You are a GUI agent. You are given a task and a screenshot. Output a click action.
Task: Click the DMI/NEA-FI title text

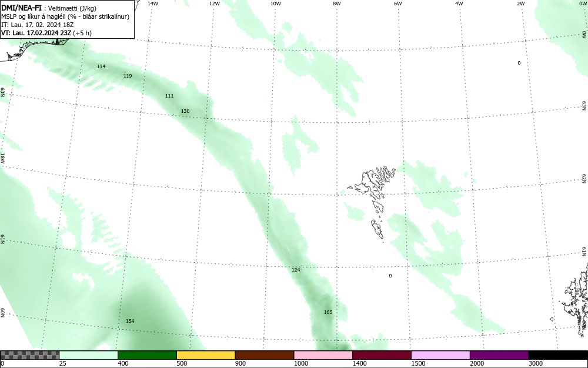(x=21, y=8)
